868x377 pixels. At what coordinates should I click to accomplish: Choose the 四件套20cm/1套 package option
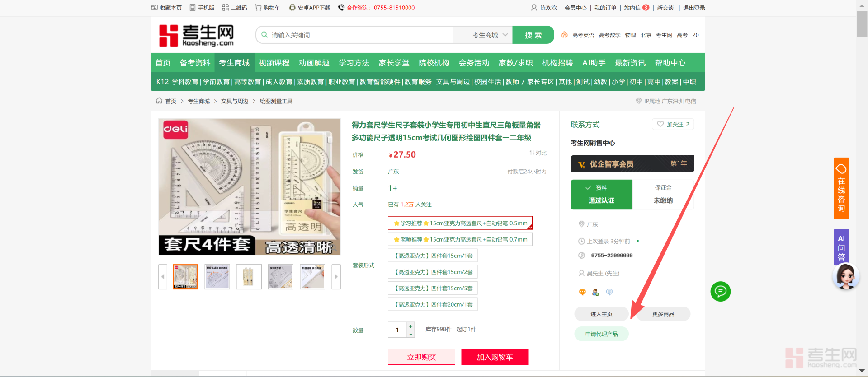433,304
